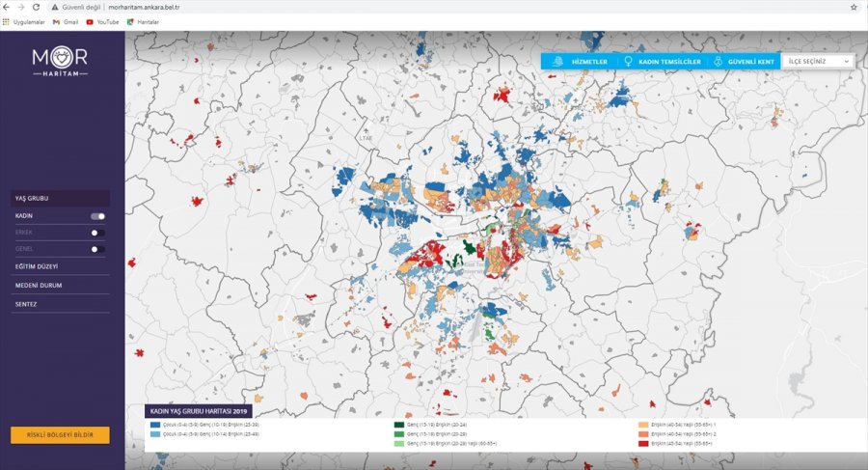Open the YouTube bookmark

pyautogui.click(x=101, y=21)
